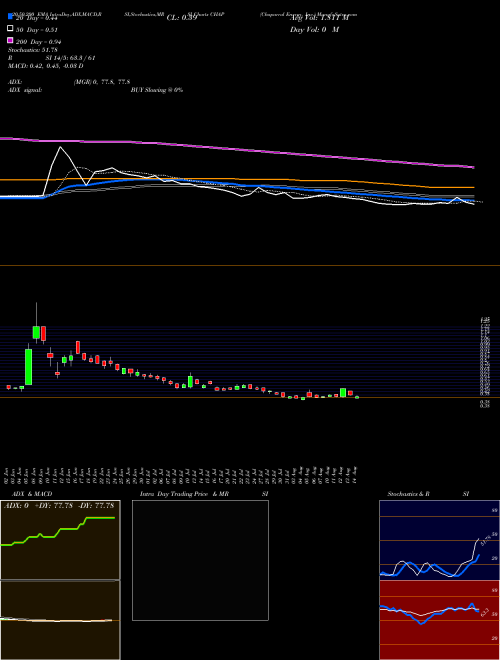Image resolution: width=500 pixels, height=660 pixels.
Task: Click the 'Intra Day Trading Price & MR' title
Action: pos(184,494)
